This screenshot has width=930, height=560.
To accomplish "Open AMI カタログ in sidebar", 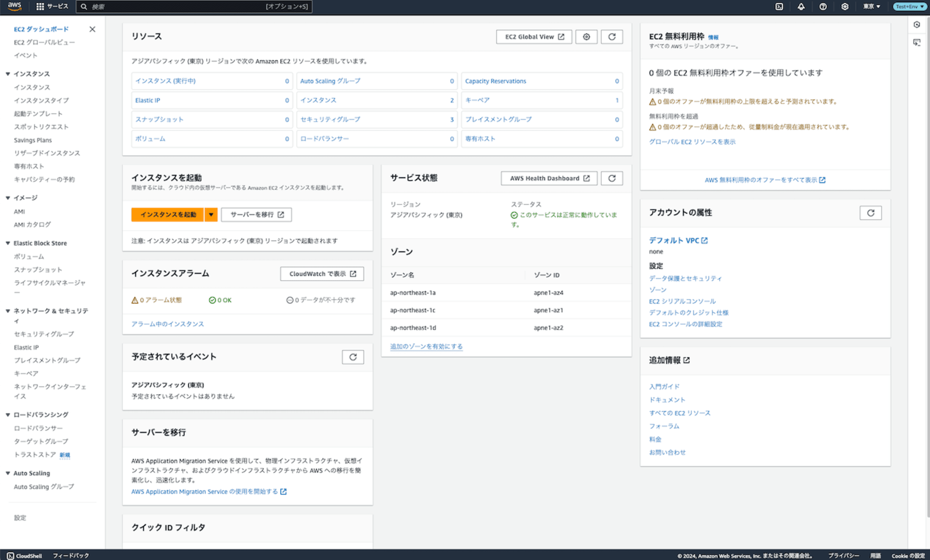I will pyautogui.click(x=33, y=224).
